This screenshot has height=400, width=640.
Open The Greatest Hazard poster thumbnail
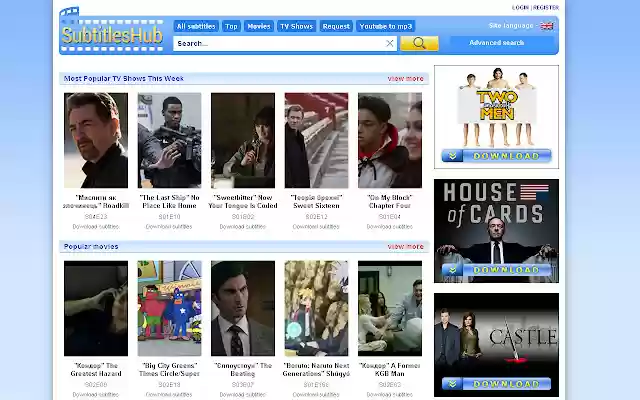96,309
